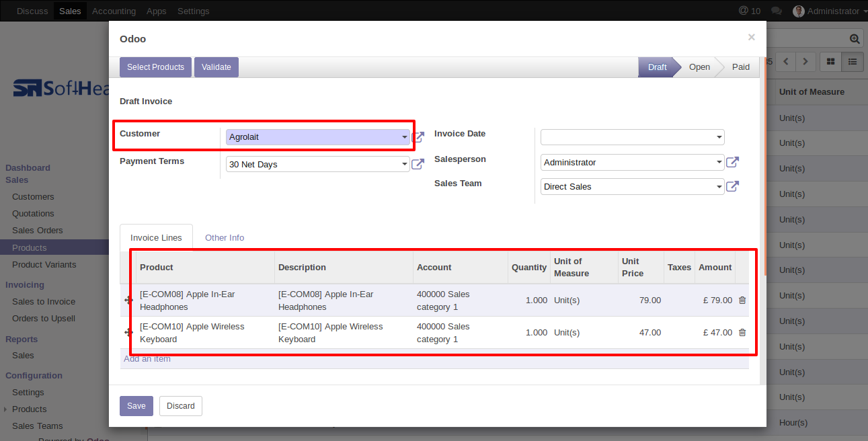Open Dashboard in the sidebar
The height and width of the screenshot is (441, 868).
(x=28, y=168)
